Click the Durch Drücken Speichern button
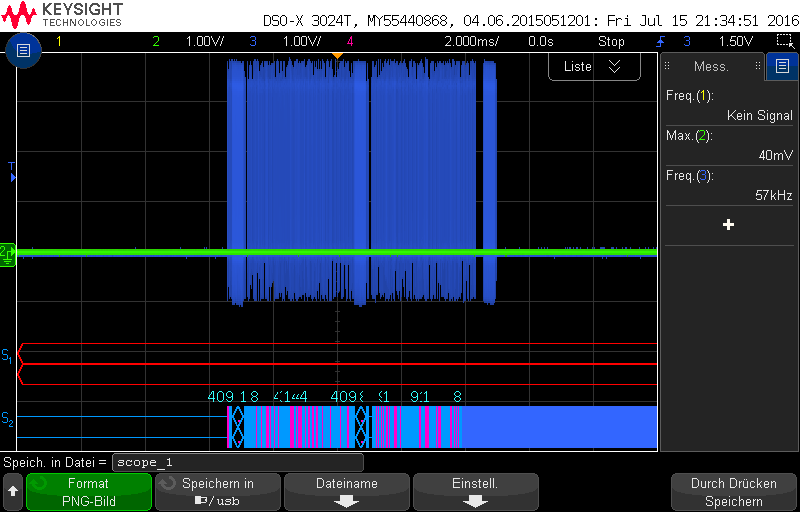The image size is (800, 512). point(733,491)
